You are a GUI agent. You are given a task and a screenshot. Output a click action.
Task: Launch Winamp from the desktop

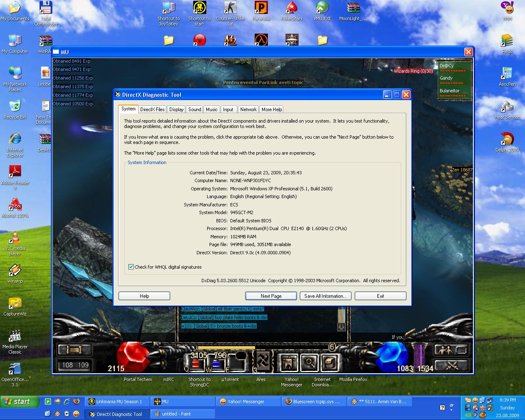pyautogui.click(x=15, y=274)
